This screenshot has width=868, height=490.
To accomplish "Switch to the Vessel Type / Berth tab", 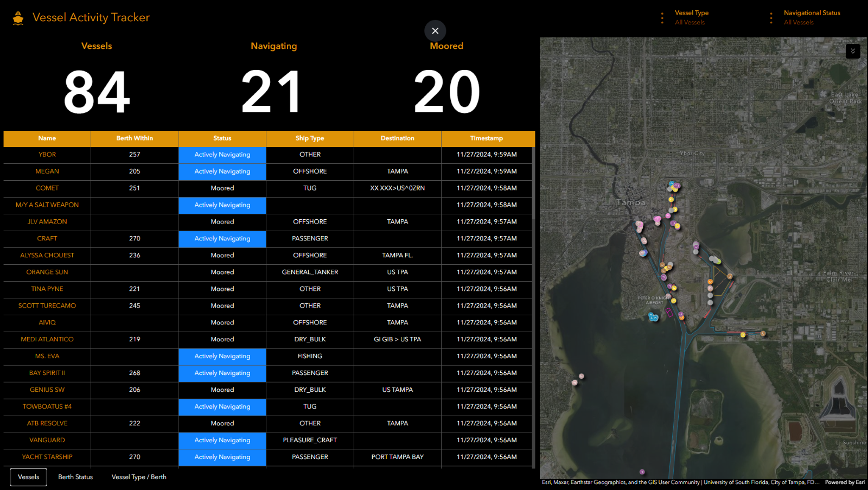I will [x=139, y=477].
